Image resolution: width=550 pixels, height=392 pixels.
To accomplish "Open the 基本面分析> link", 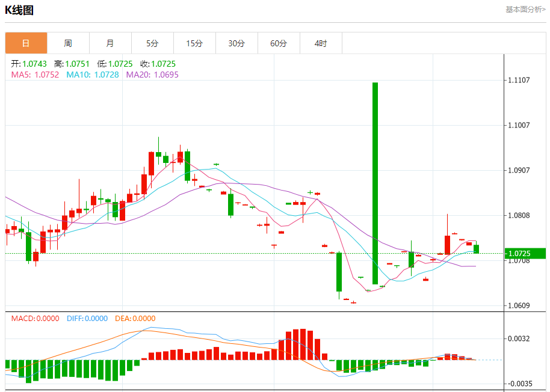I will 525,10.
